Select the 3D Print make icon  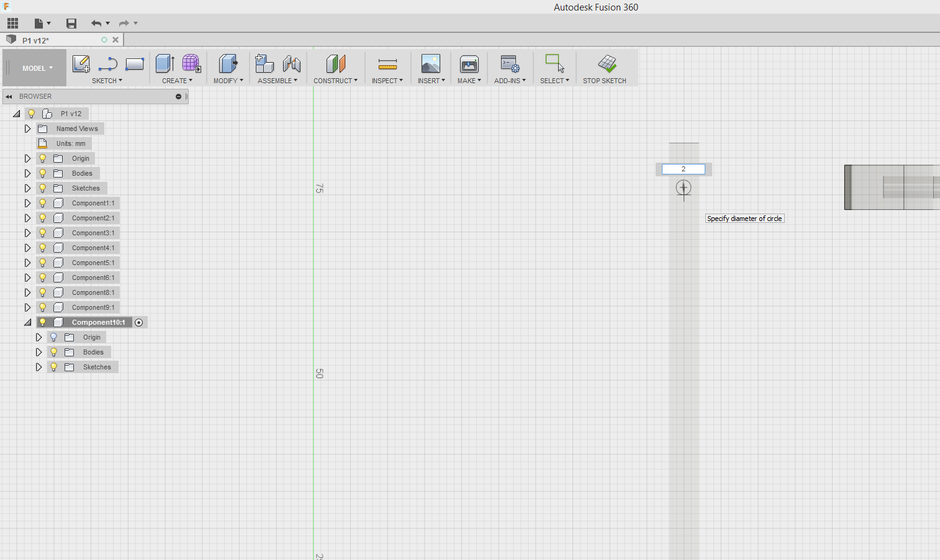(469, 63)
